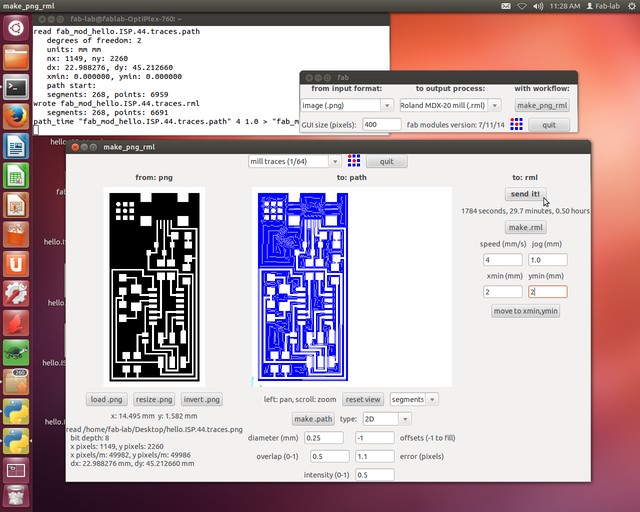Open LibreOffice Writer in the dock
Image resolution: width=640 pixels, height=512 pixels.
coord(16,146)
